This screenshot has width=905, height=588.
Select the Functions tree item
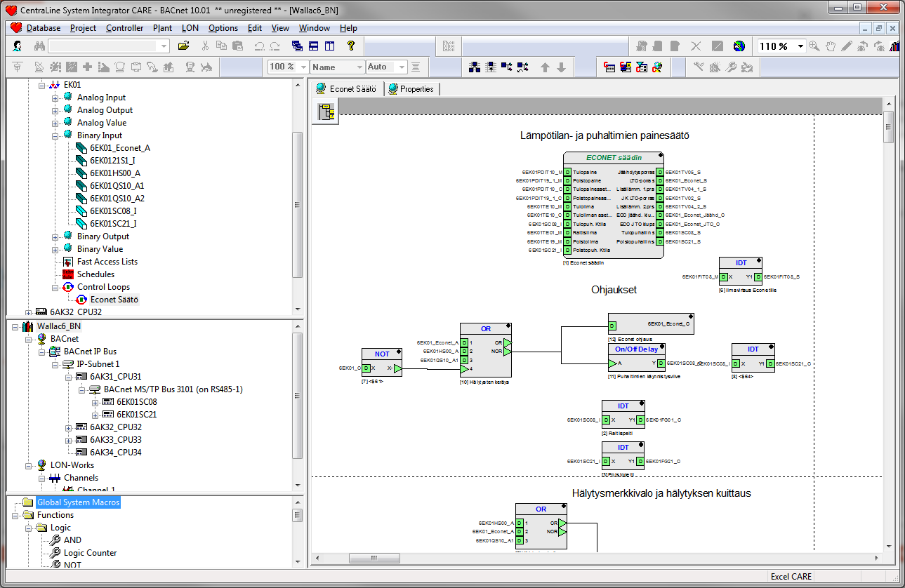coord(55,515)
